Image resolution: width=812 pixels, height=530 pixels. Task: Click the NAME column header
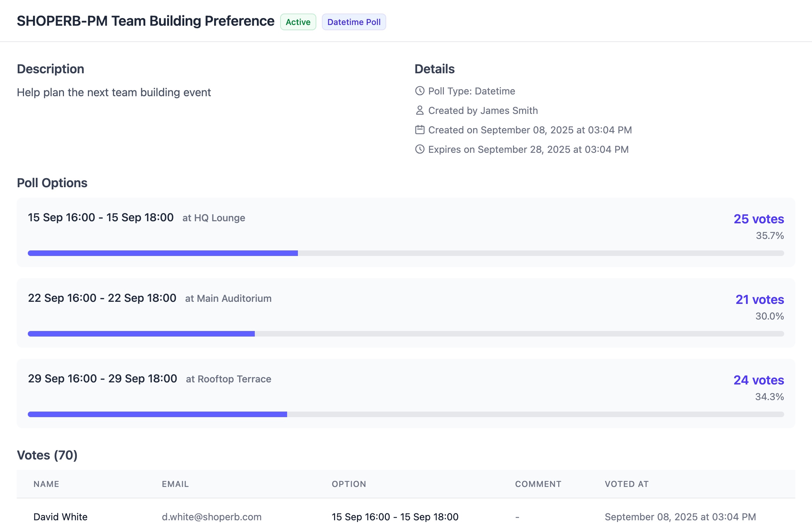46,484
